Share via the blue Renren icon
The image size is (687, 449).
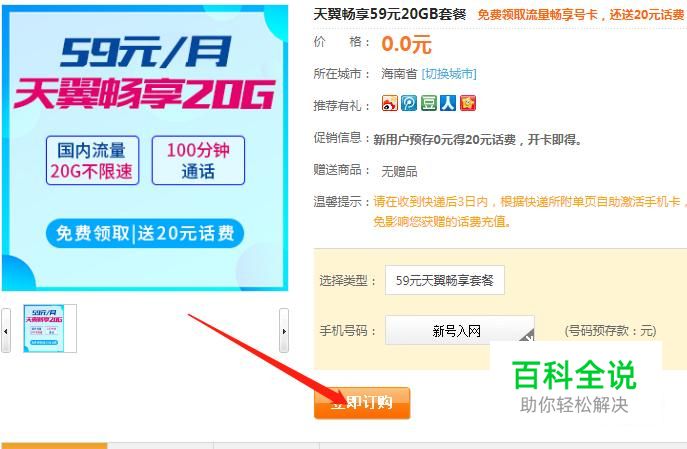pos(448,103)
